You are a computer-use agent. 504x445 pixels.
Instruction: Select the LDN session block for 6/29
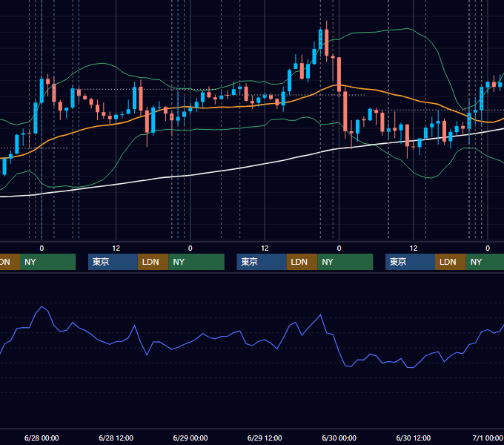[302, 262]
